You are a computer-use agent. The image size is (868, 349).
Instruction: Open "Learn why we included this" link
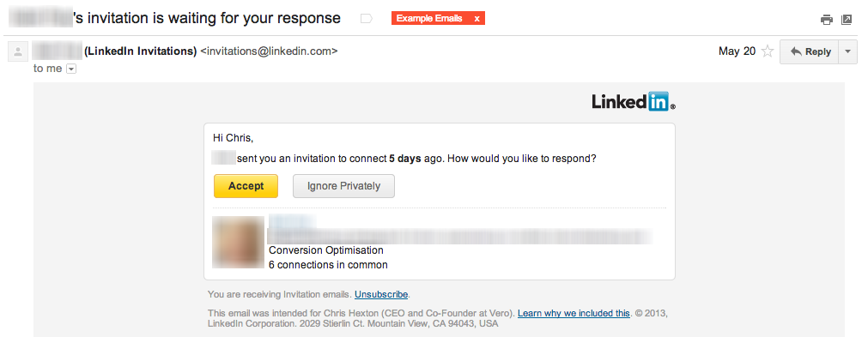click(574, 313)
